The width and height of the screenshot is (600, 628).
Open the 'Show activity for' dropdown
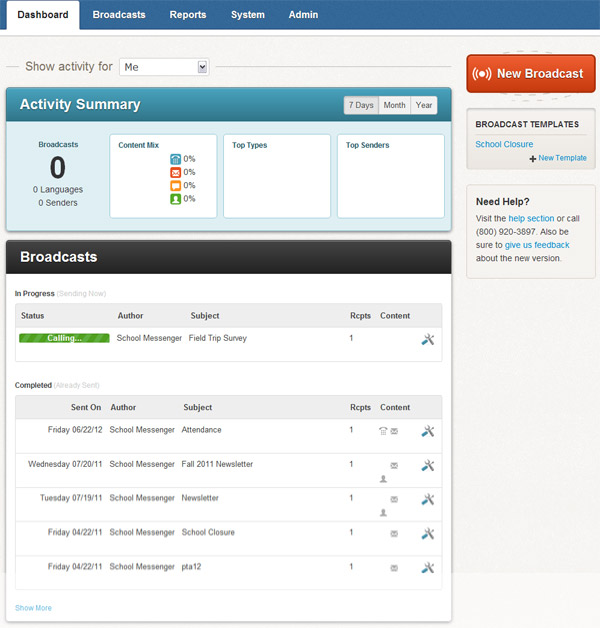[164, 67]
